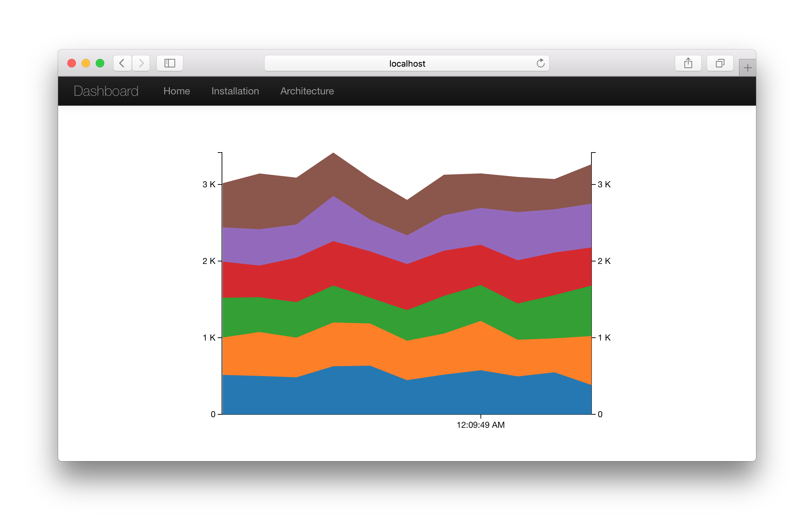Click the red close window button
812x525 pixels.
pos(72,63)
